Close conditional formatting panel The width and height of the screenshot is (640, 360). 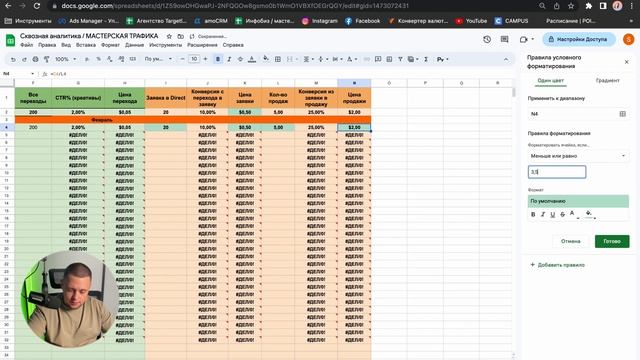pyautogui.click(x=627, y=62)
